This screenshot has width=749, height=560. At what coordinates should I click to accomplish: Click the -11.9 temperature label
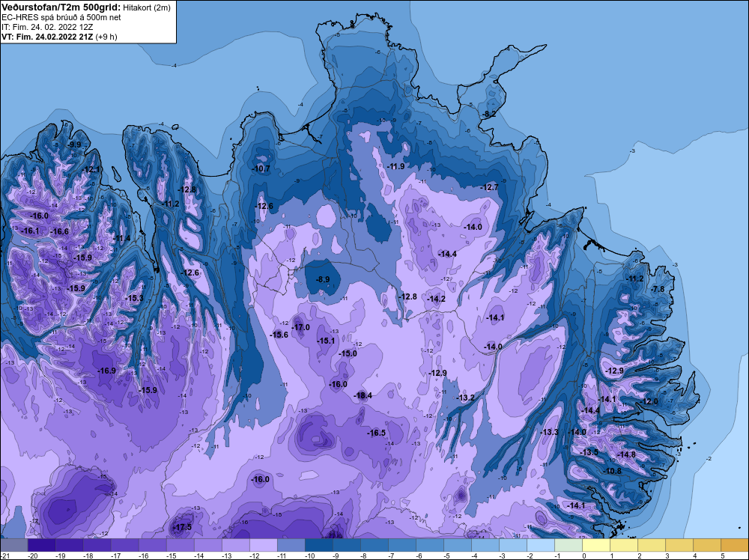point(396,166)
